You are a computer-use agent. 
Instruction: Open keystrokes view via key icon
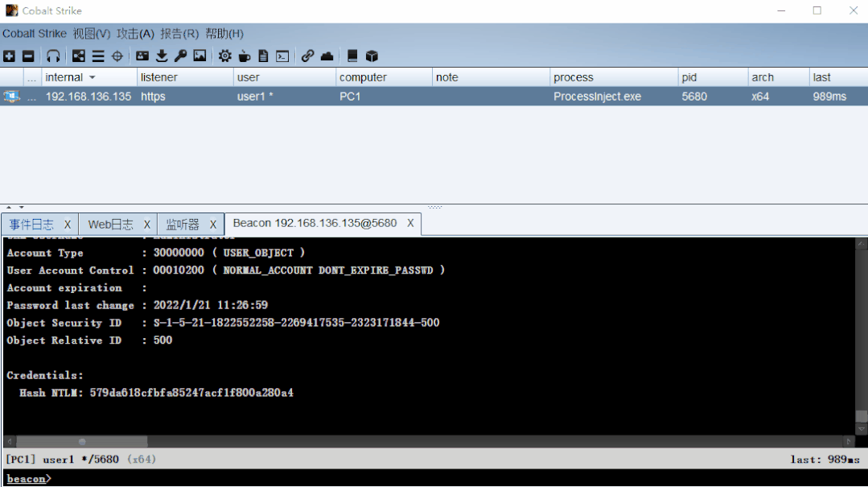coord(180,56)
